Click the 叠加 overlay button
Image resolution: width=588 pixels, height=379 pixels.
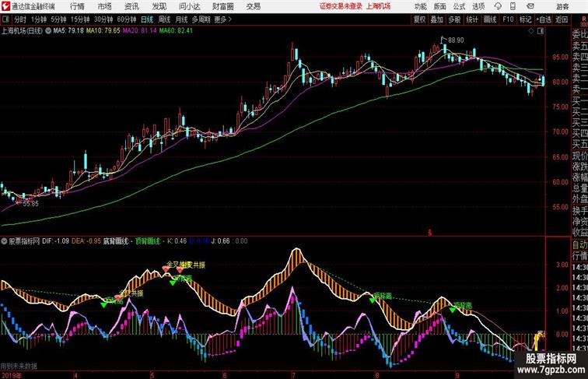(436, 19)
